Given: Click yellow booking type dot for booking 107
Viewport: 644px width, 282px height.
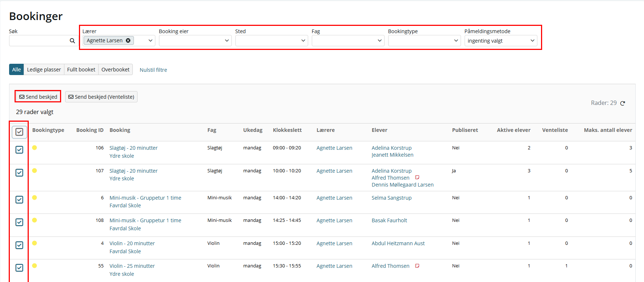Looking at the screenshot, I should pos(35,171).
